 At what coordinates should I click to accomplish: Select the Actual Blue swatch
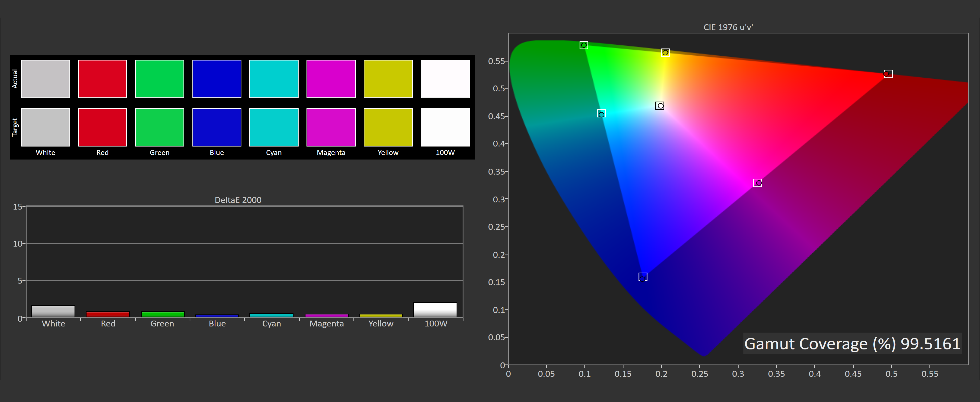[217, 79]
